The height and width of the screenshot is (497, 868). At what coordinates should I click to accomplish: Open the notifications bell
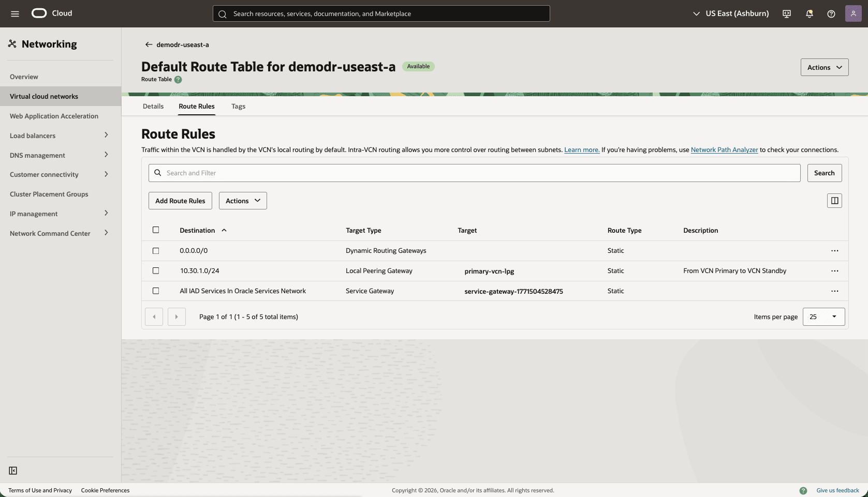(x=809, y=13)
